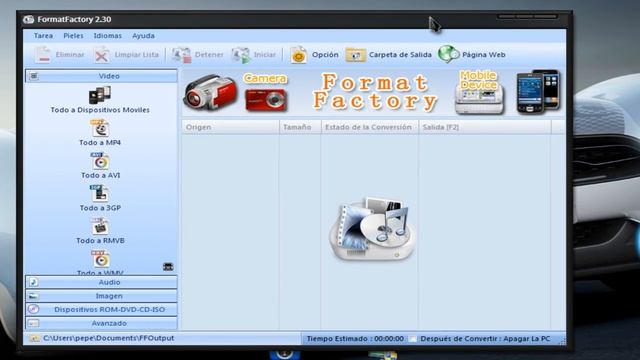Click the Detener button label
Viewport: 640px width, 360px height.
pos(209,55)
